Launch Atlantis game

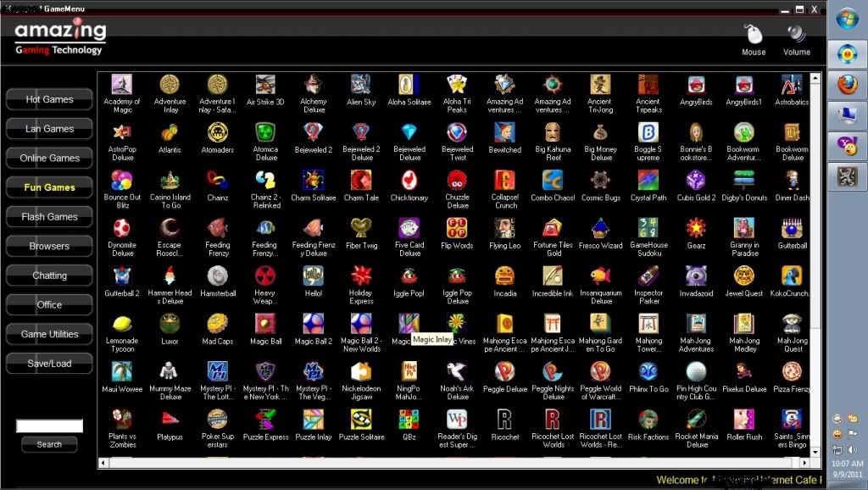[170, 133]
